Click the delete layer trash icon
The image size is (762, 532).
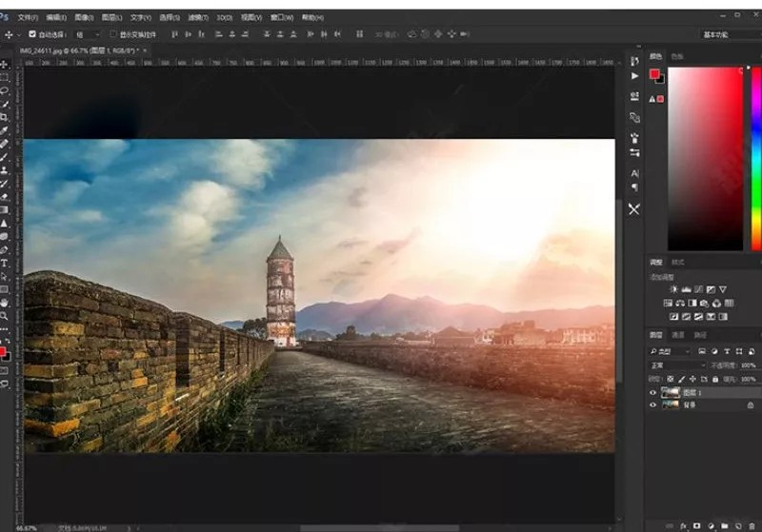[752, 524]
